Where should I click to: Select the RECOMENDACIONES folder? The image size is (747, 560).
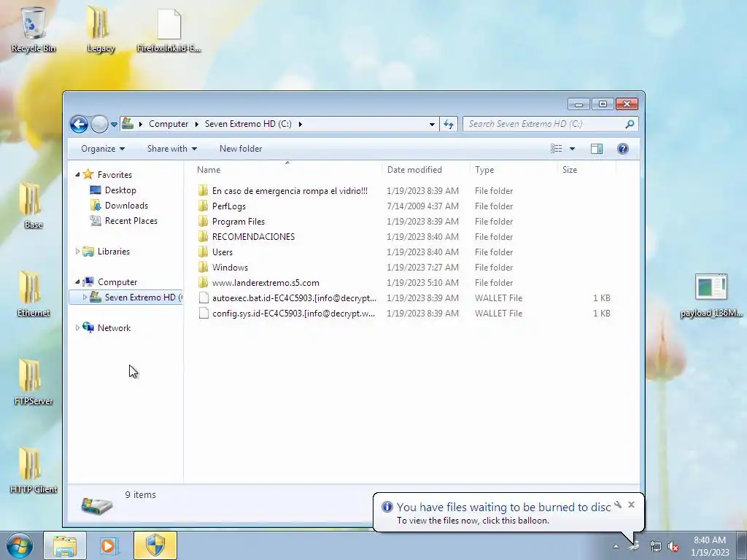coord(253,237)
